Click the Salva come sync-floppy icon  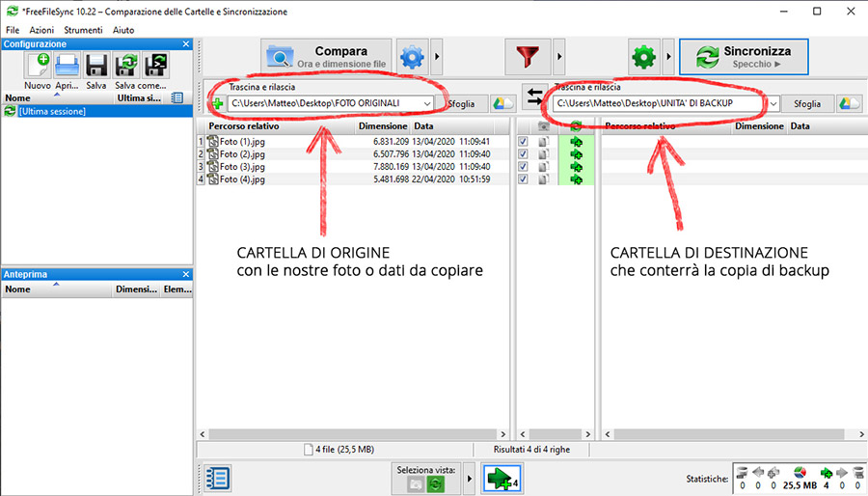[126, 66]
